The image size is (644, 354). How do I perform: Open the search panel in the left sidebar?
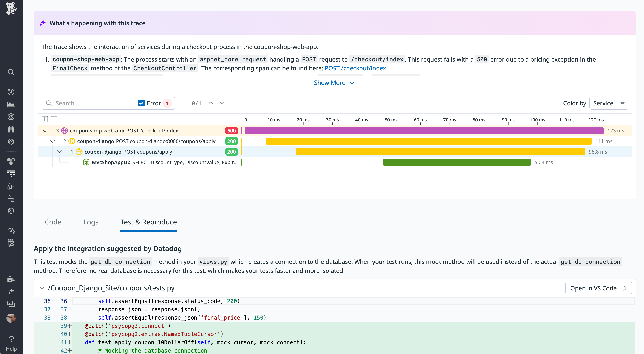click(11, 72)
